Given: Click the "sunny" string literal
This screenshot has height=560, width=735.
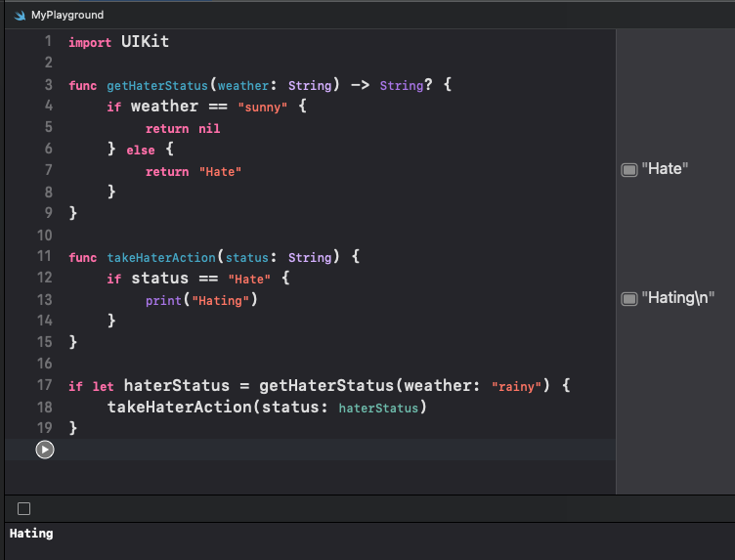Looking at the screenshot, I should pyautogui.click(x=263, y=108).
